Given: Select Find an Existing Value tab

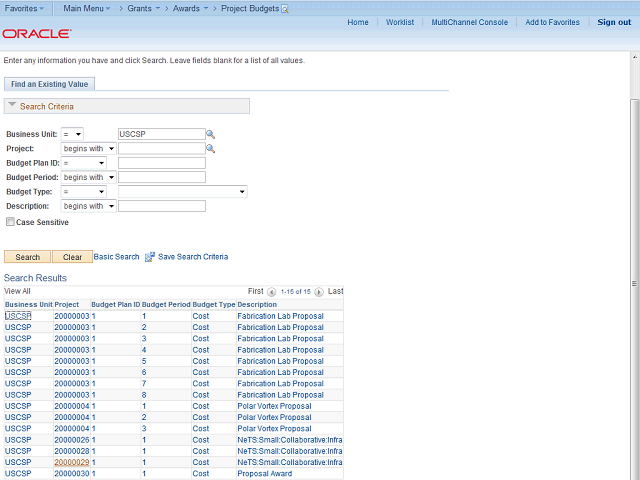Looking at the screenshot, I should tap(49, 84).
